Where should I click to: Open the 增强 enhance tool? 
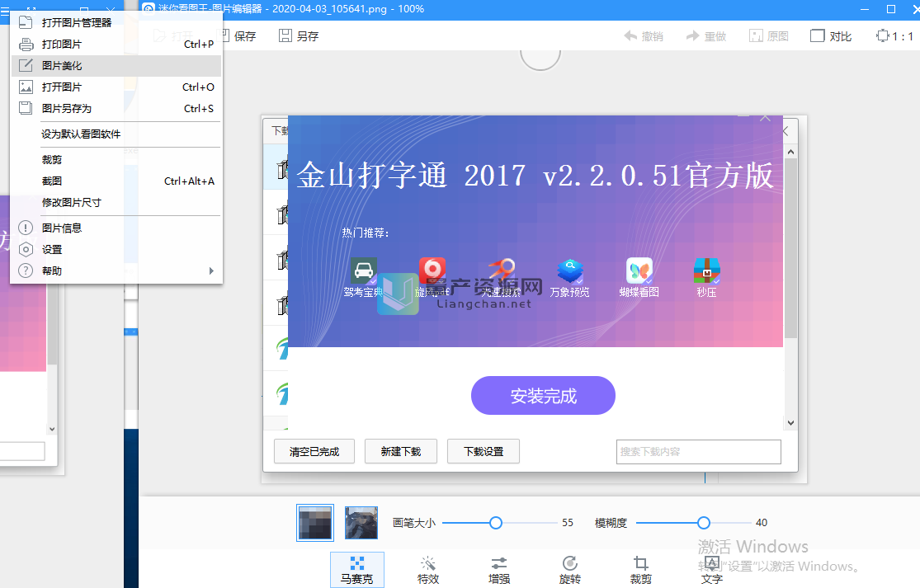point(499,570)
